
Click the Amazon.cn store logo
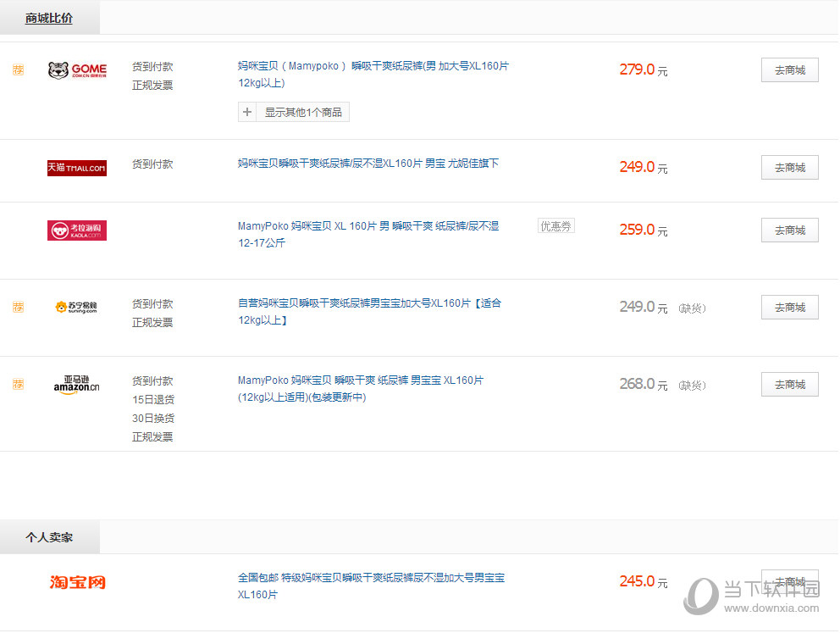[77, 384]
